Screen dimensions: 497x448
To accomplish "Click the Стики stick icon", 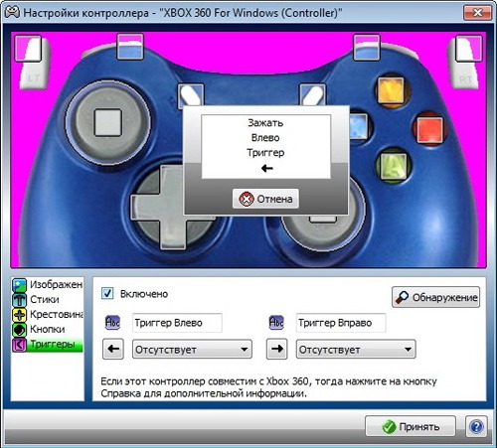I will (20, 300).
